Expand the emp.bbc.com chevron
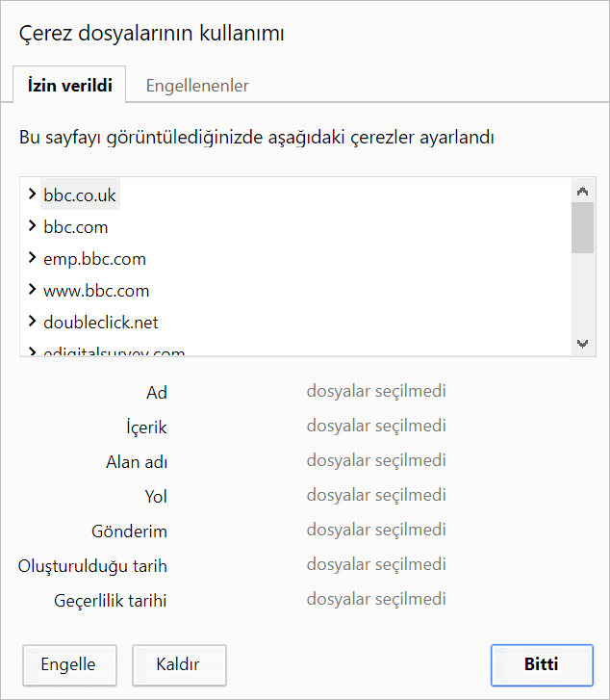 click(x=32, y=257)
